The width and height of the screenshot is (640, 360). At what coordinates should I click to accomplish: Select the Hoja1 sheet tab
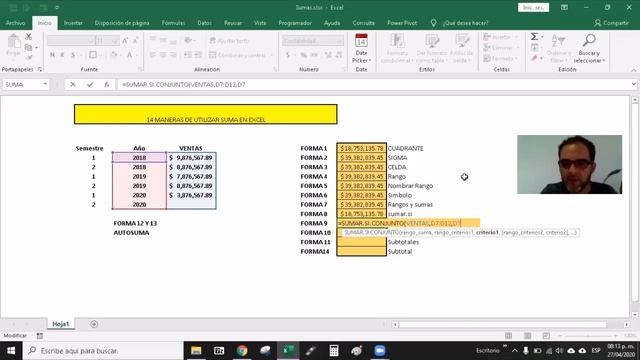click(60, 324)
